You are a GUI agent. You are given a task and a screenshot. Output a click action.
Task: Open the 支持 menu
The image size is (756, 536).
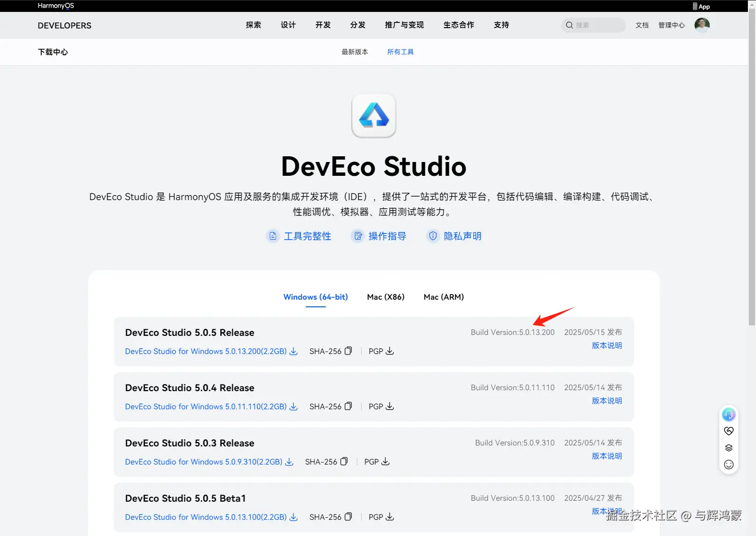[502, 25]
